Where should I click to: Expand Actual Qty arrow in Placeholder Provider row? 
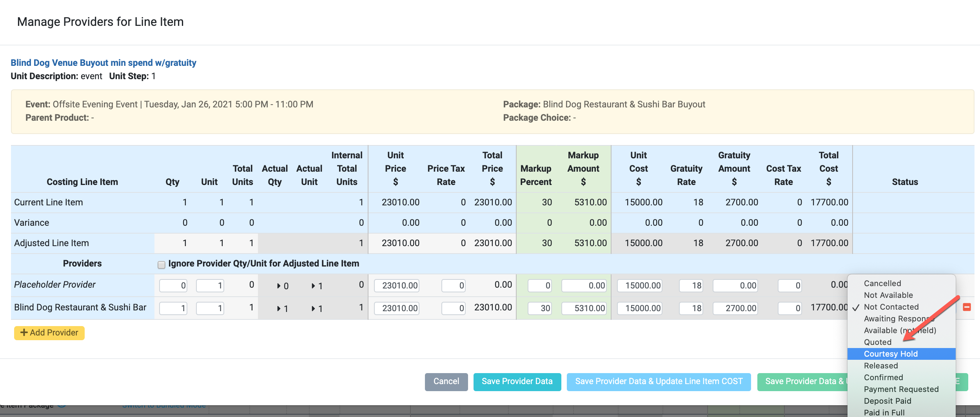click(x=279, y=286)
